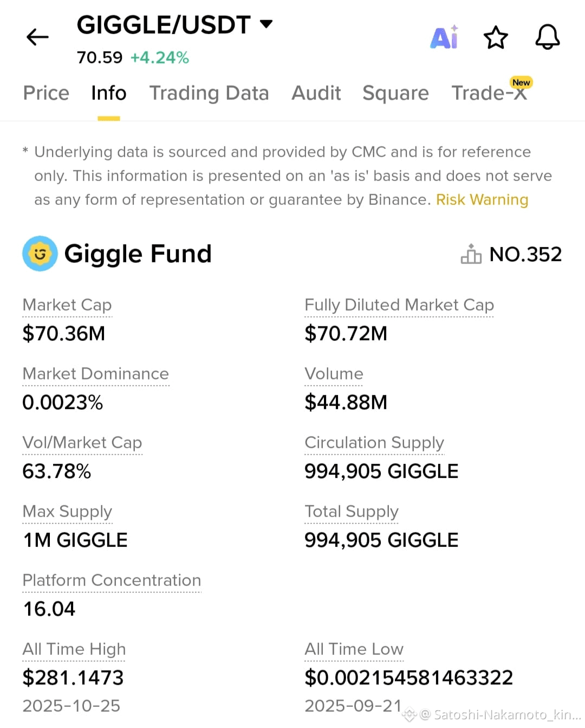Open the AI assistant icon
The height and width of the screenshot is (728, 585).
click(x=444, y=37)
